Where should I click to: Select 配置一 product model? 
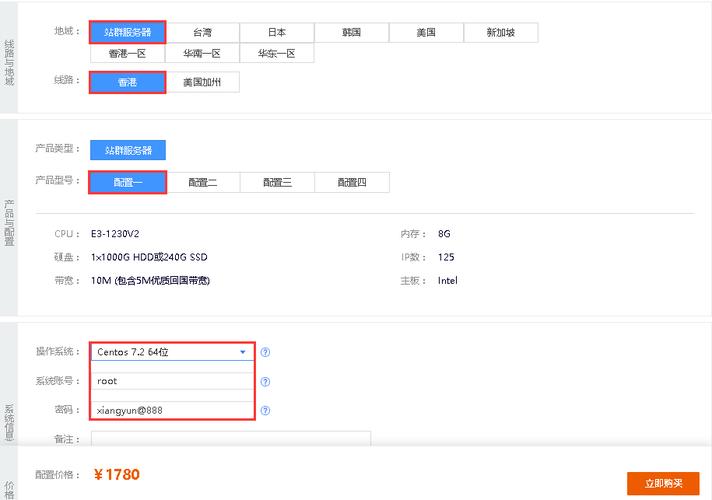(128, 182)
